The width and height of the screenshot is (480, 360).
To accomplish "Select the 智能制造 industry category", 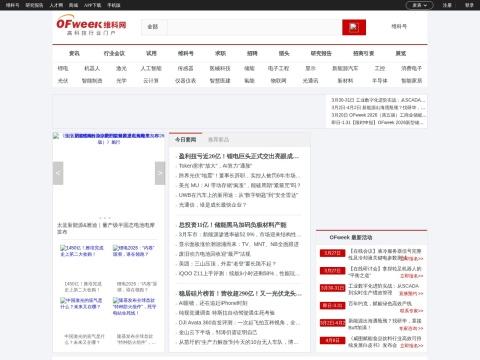I will click(92, 81).
